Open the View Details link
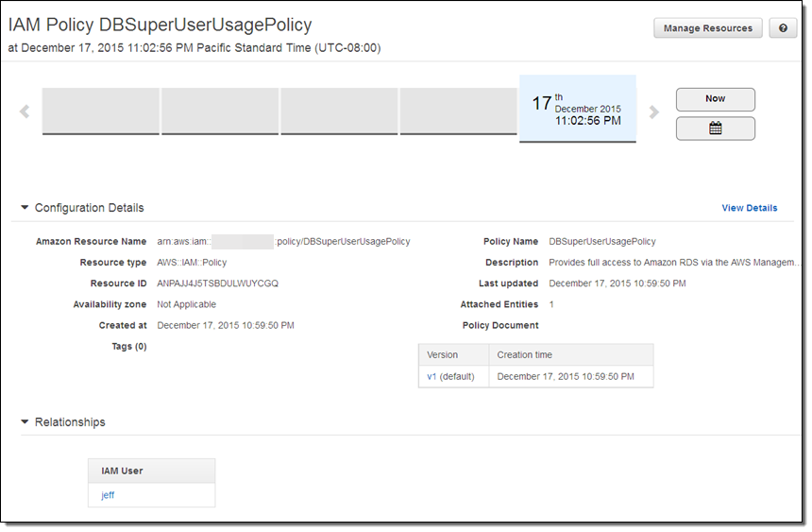Screen dimensions: 812x532 [x=749, y=208]
